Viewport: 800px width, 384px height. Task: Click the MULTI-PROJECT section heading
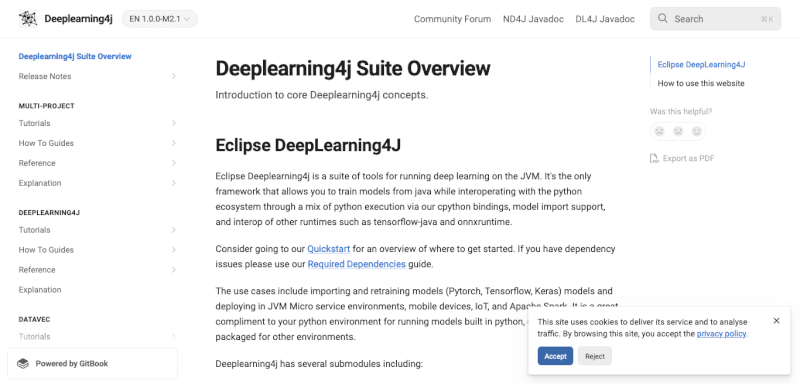[46, 106]
